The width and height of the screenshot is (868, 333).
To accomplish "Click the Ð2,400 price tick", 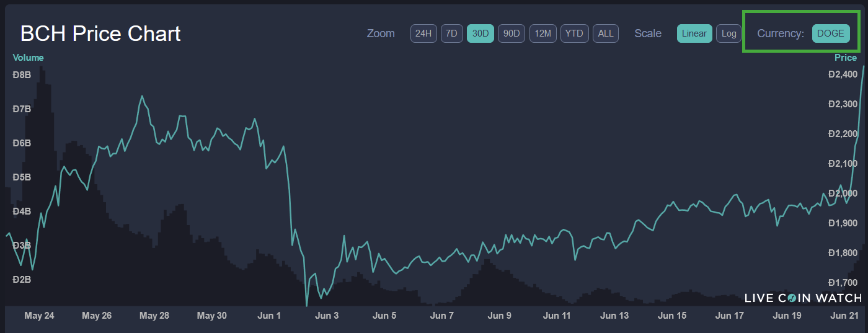I will click(843, 74).
